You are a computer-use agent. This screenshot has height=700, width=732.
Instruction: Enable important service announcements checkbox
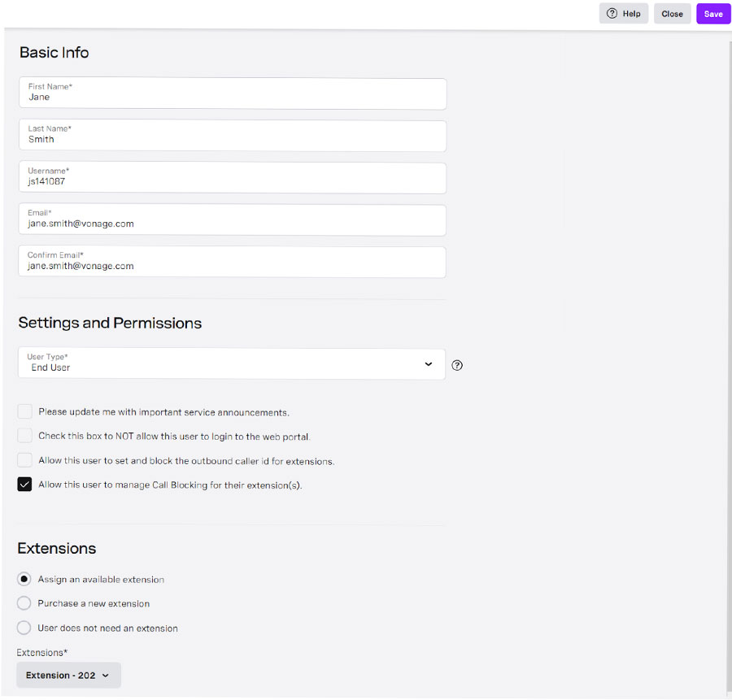click(24, 411)
